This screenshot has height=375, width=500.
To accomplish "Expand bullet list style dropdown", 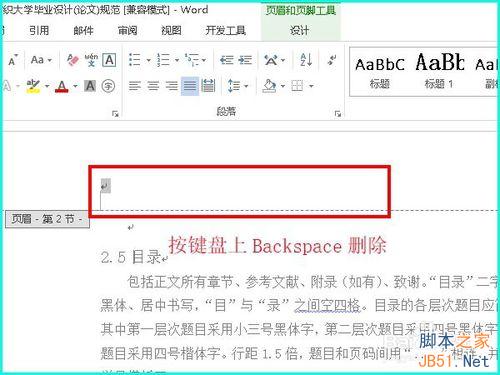I will point(148,60).
